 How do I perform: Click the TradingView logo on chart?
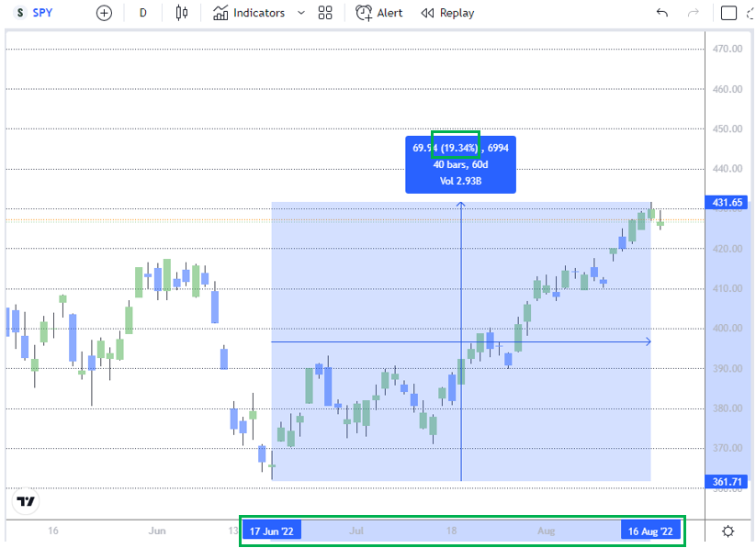pos(26,501)
